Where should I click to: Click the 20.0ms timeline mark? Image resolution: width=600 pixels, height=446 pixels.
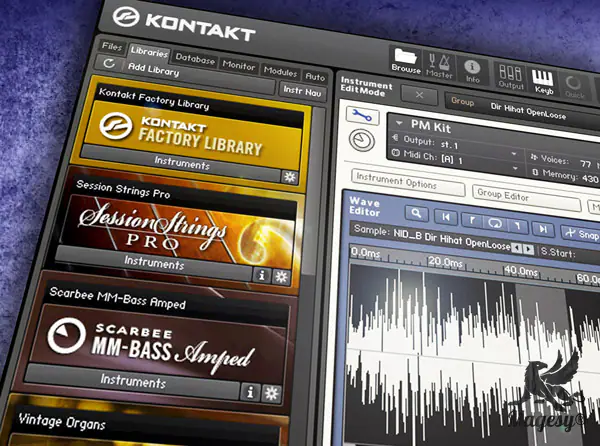coord(445,262)
